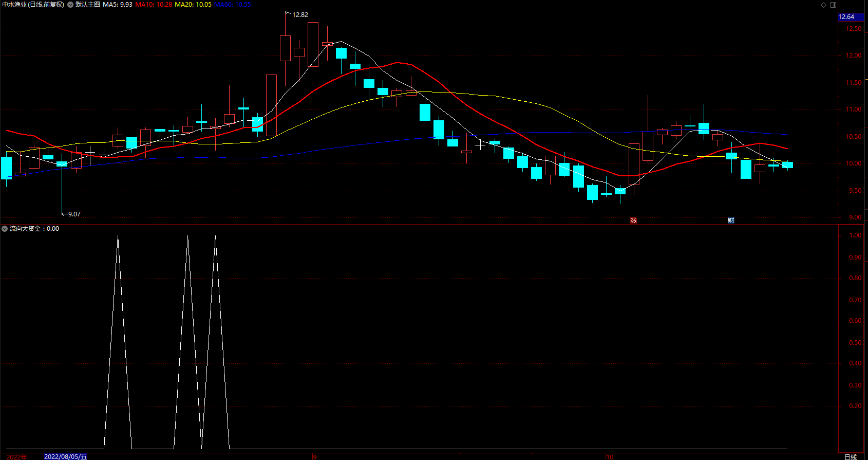The image size is (868, 460).
Task: Click the 流向大资金: 0.00 indicator label
Action: click(x=34, y=229)
